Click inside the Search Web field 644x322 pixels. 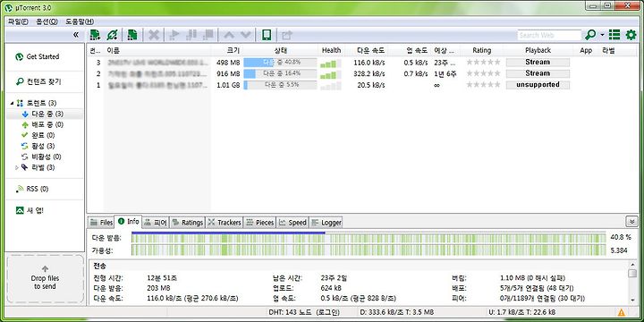[549, 35]
